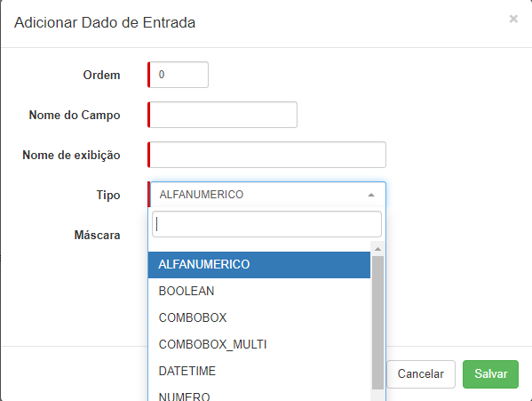Click the Tipo field showing ALFANUMERICO
532x401 pixels.
(x=267, y=195)
